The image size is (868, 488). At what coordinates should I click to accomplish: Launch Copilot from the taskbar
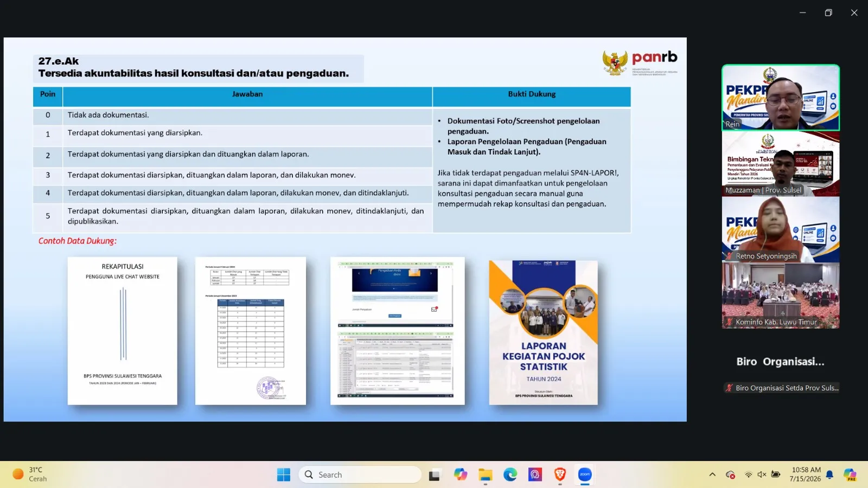click(x=461, y=475)
